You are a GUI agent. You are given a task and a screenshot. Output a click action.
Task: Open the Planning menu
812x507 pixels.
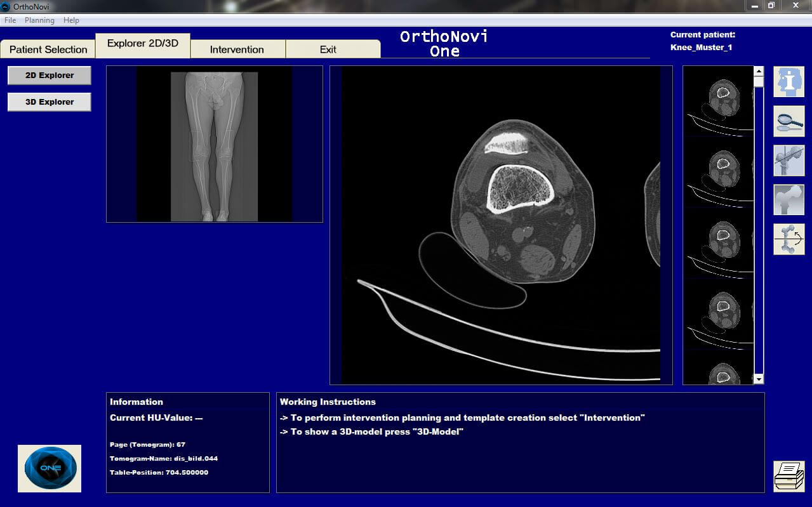pos(39,20)
